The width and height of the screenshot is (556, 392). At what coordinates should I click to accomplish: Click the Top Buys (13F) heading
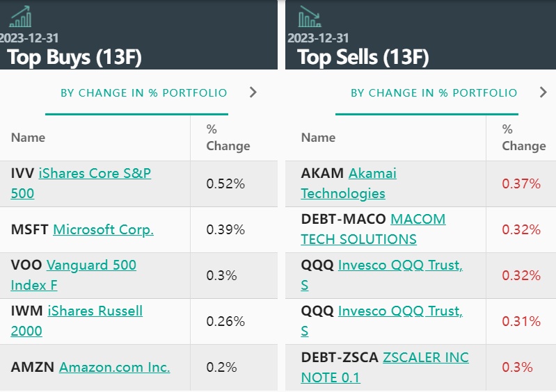(x=74, y=57)
